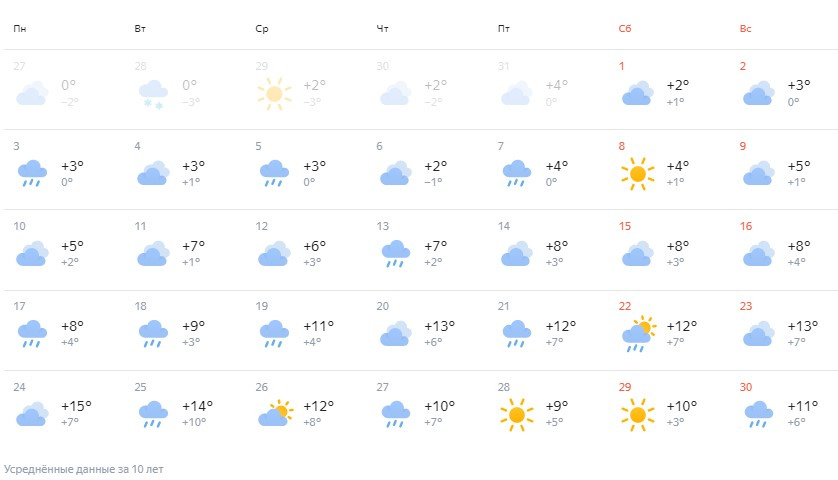Viewport: 838px width, 480px height.
Task: Select the Сб column header
Action: pyautogui.click(x=625, y=28)
